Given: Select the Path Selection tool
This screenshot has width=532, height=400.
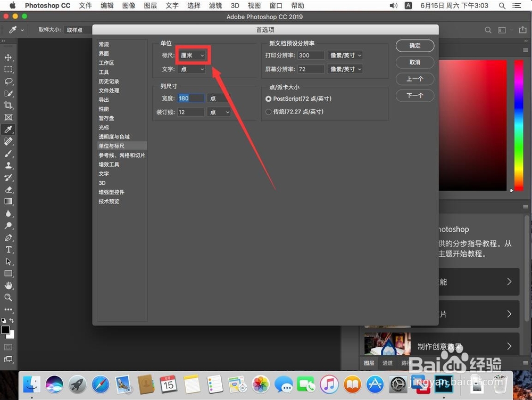Looking at the screenshot, I should (8, 262).
